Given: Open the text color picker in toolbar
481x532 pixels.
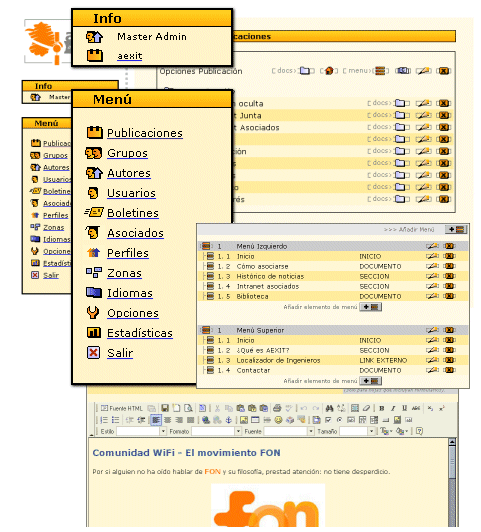Looking at the screenshot, I should click(386, 431).
